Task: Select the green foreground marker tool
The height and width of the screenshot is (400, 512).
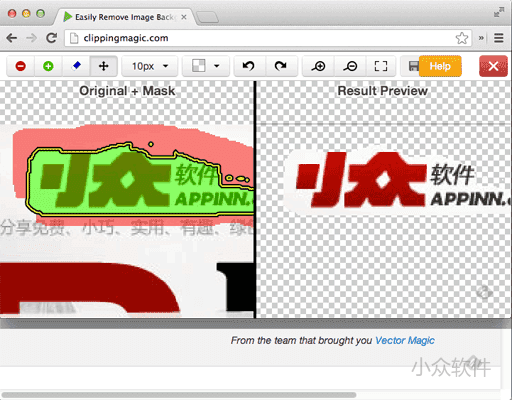Action: (x=48, y=66)
